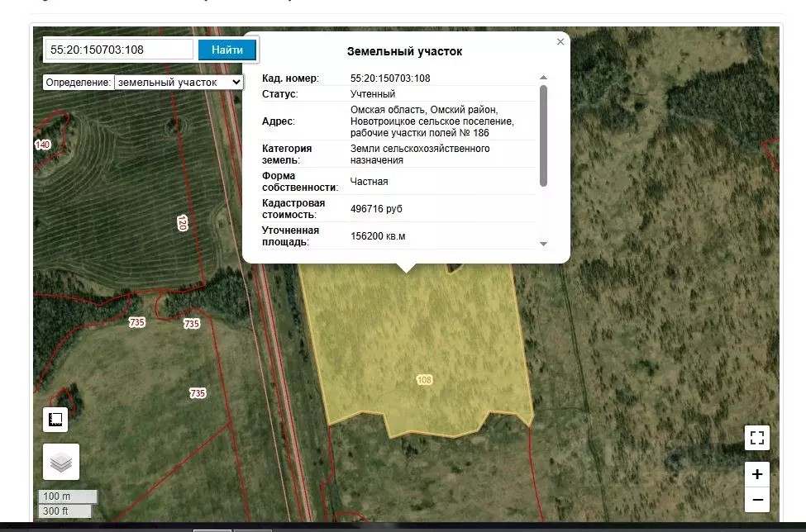Open the map layers switcher
The height and width of the screenshot is (532, 806).
61,463
